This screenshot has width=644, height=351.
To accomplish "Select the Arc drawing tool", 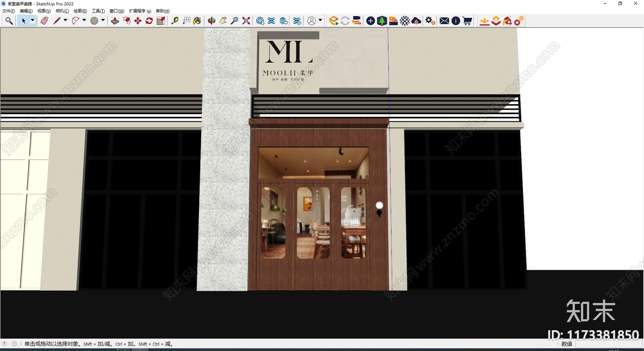I will click(75, 21).
